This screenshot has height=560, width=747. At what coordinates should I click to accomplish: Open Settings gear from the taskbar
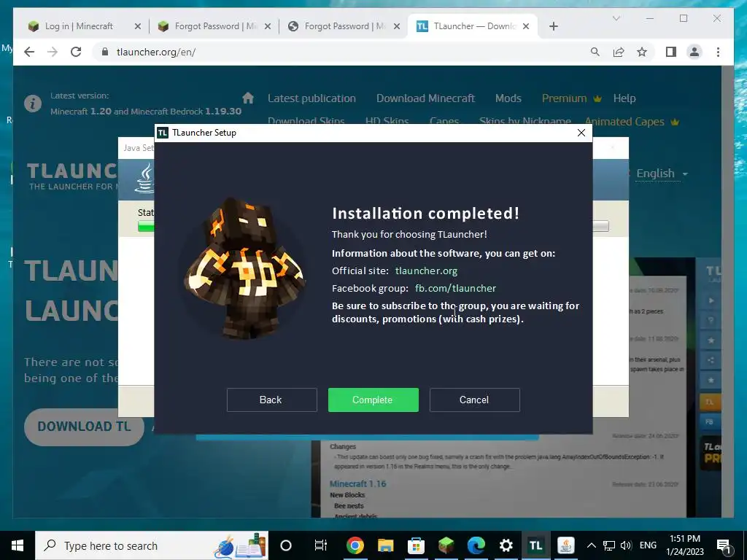tap(506, 545)
